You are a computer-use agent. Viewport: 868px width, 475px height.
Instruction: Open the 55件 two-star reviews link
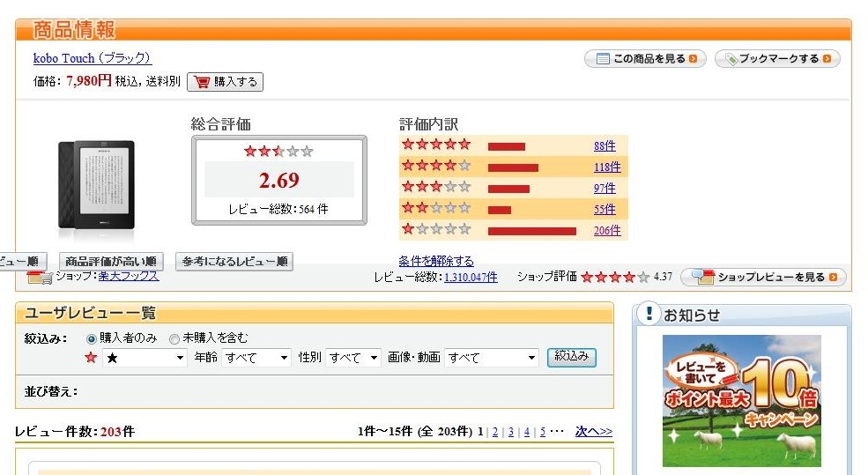[x=605, y=209]
